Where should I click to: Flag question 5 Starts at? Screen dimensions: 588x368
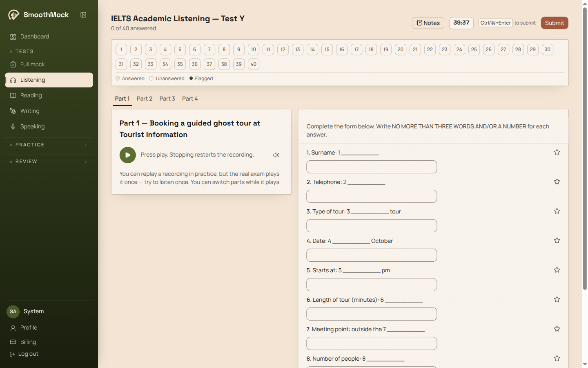557,270
